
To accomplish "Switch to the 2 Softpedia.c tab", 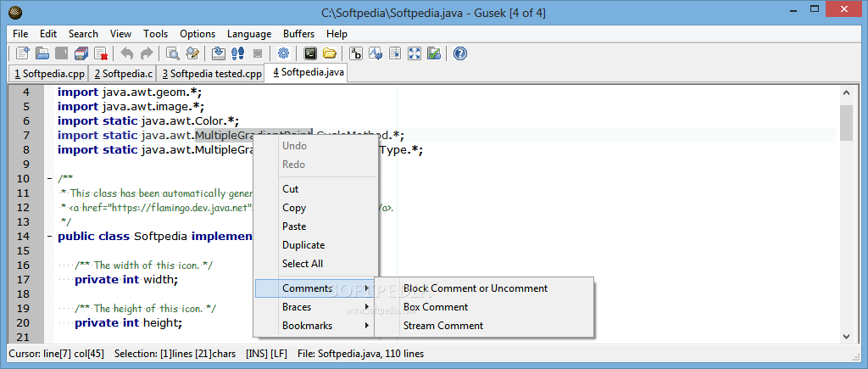I will [124, 74].
